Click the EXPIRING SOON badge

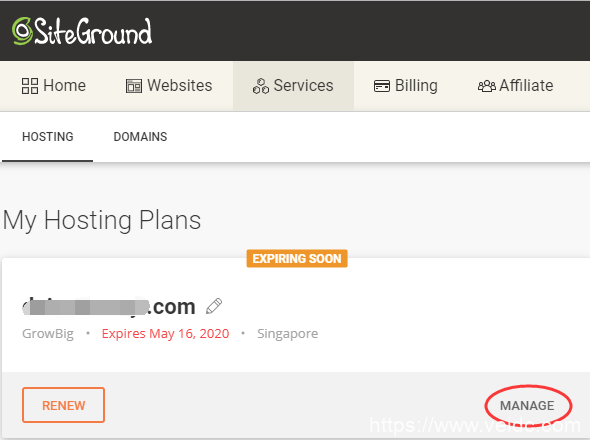click(x=297, y=259)
